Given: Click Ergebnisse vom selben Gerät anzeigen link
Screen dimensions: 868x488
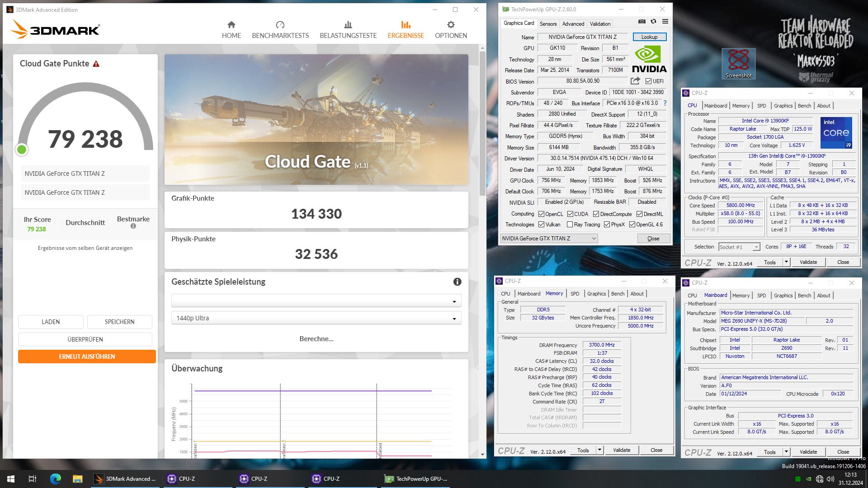Looking at the screenshot, I should tap(85, 248).
